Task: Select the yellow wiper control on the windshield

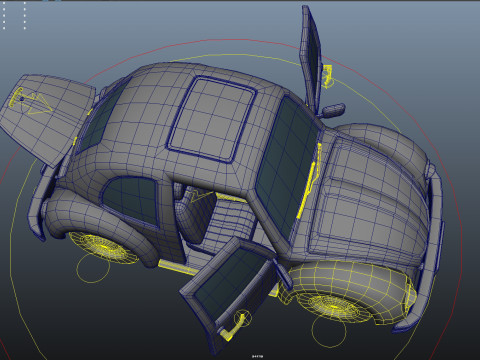Action: tap(309, 182)
